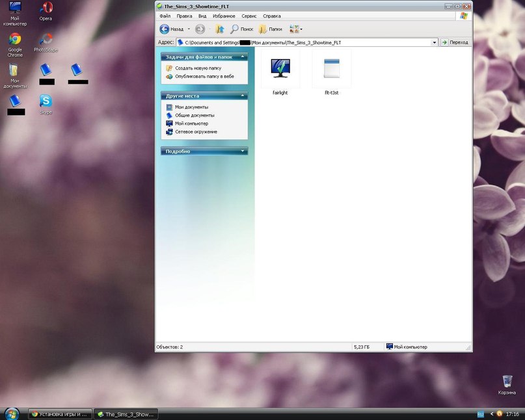Image resolution: width=525 pixels, height=420 pixels.
Task: Click the Up one level folder icon
Action: 219,29
